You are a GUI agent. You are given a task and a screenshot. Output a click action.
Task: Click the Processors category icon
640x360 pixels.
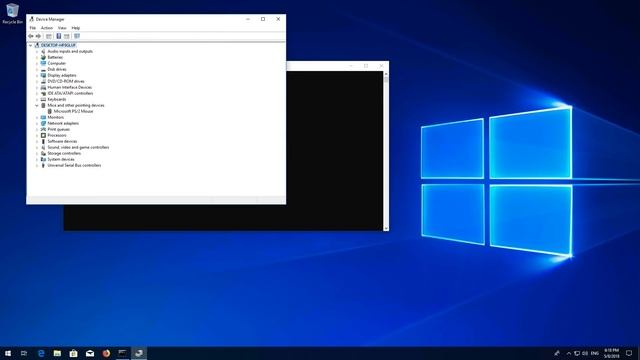(x=43, y=136)
